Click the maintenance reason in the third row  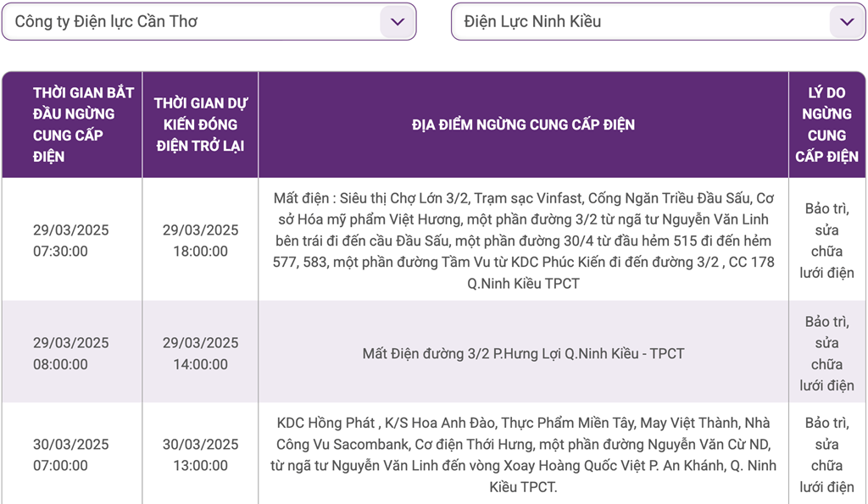click(826, 455)
